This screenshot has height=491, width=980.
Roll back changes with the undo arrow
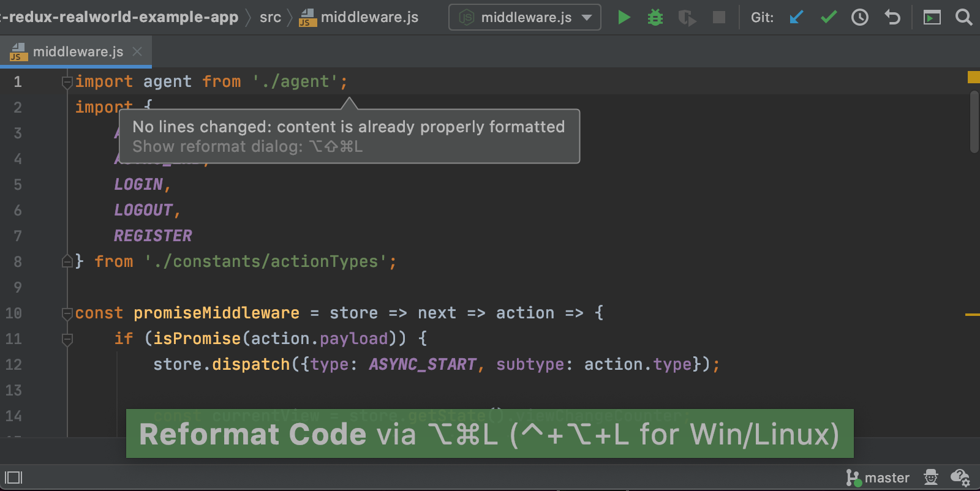(x=892, y=17)
